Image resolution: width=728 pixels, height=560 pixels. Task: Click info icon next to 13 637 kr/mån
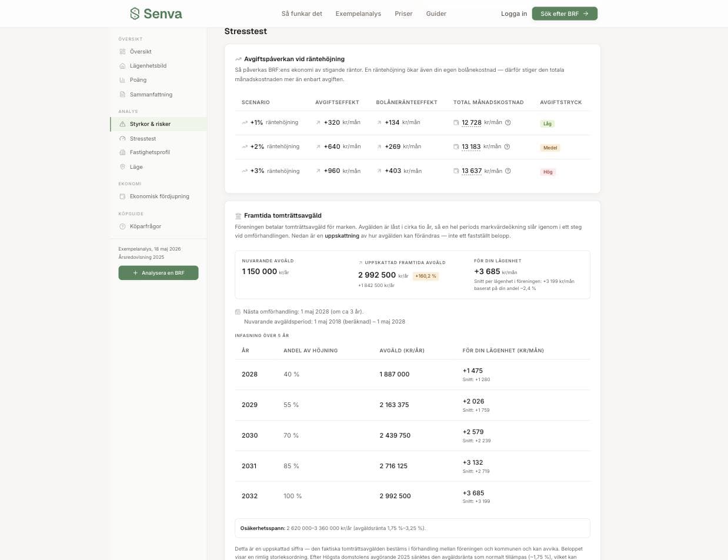point(508,171)
